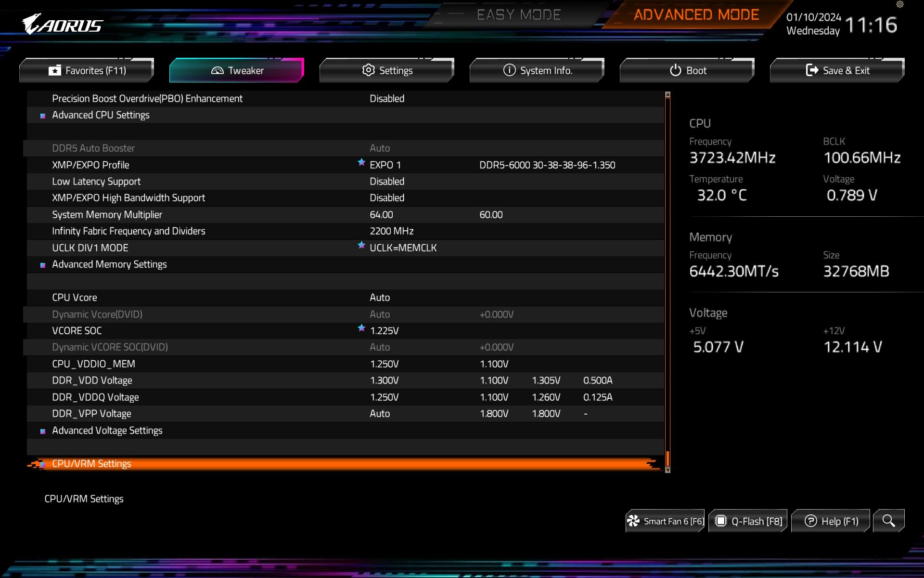This screenshot has height=578, width=924.
Task: Click the star marker beside VCORE SOC 1.225V
Action: click(361, 328)
